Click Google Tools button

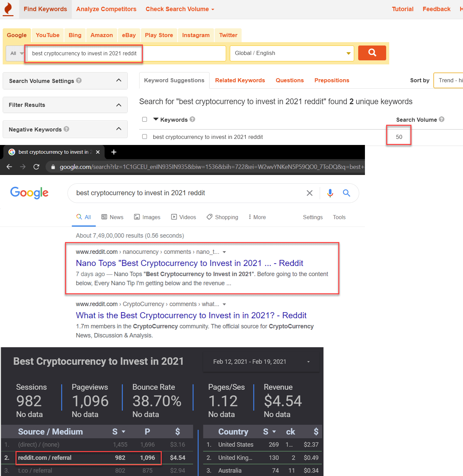(x=339, y=217)
